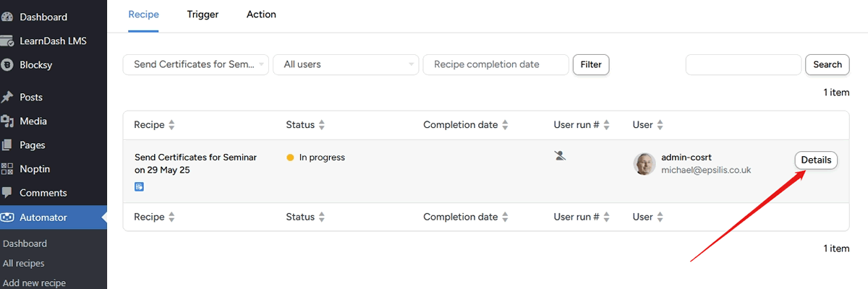Click the search input field
The width and height of the screenshot is (868, 289).
tap(744, 64)
